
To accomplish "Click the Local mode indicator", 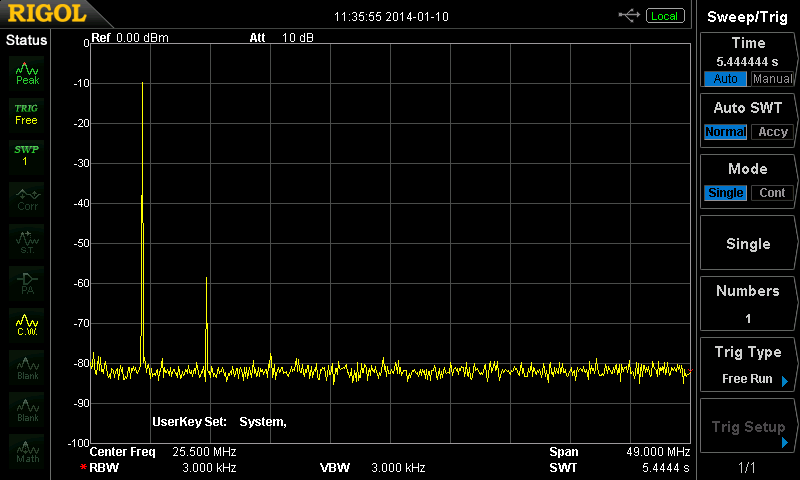I will point(665,16).
